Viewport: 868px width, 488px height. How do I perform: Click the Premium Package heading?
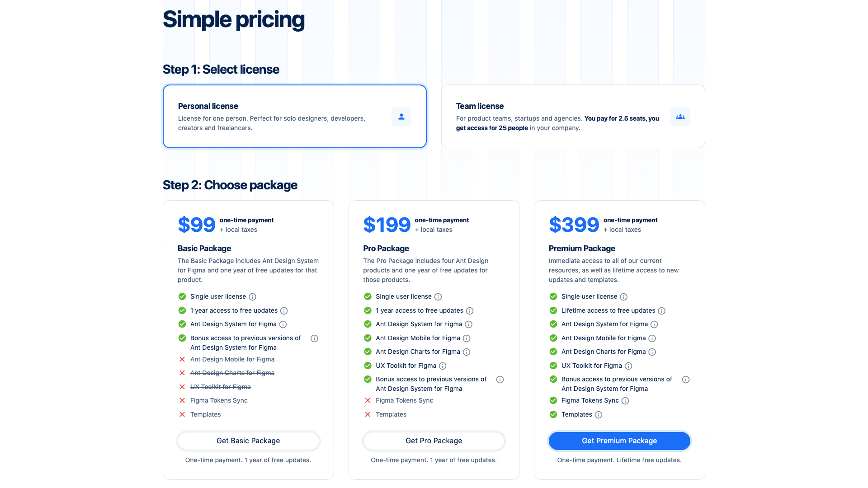[x=582, y=249]
